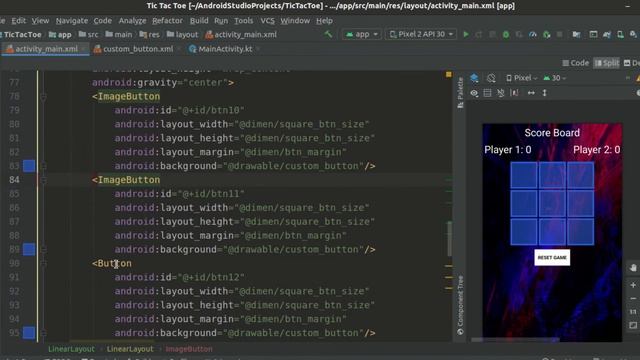The width and height of the screenshot is (640, 360).
Task: Click the Zoom to Fit Screen icon
Action: 633,325
